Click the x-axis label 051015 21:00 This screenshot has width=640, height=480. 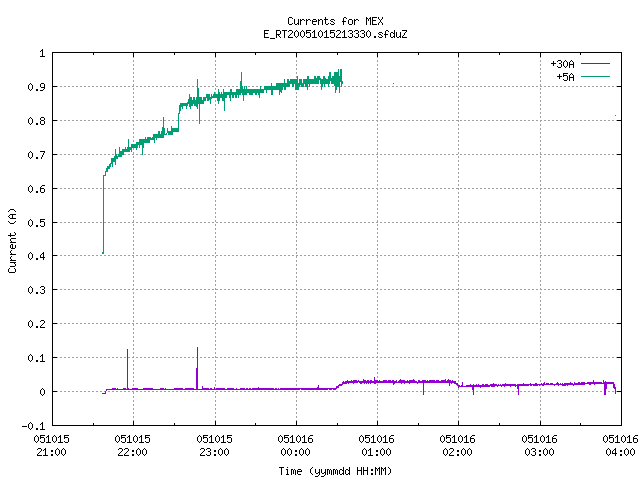pos(51,445)
